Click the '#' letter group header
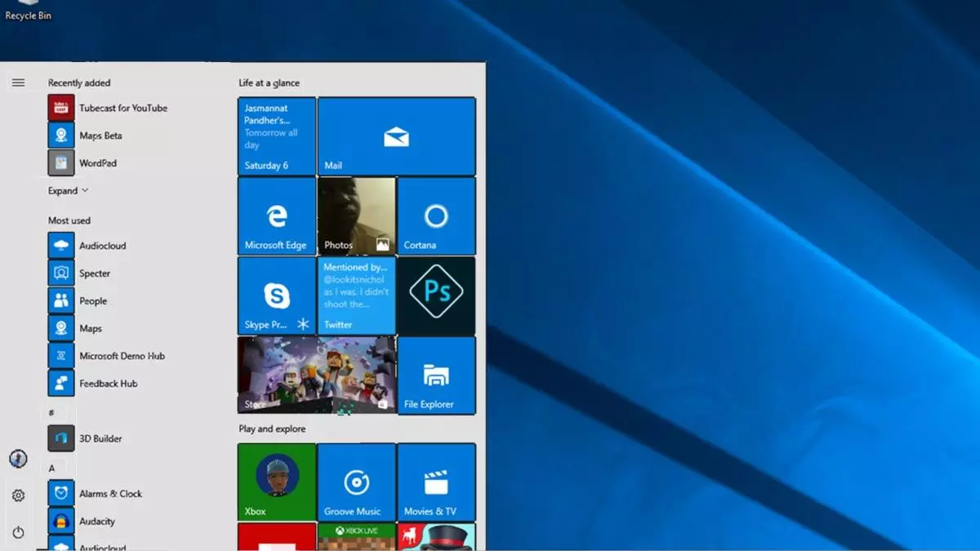The image size is (980, 551). (51, 414)
